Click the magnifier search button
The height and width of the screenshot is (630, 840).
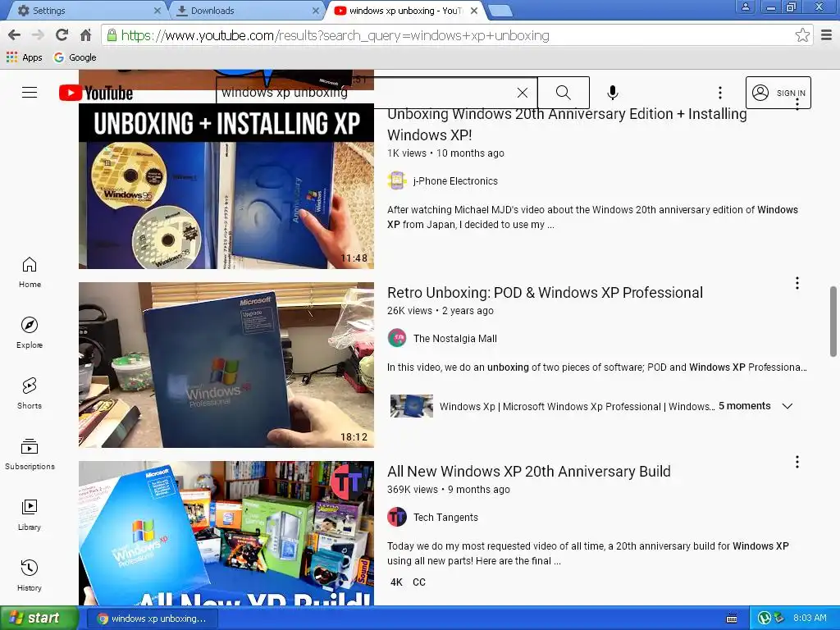tap(563, 93)
